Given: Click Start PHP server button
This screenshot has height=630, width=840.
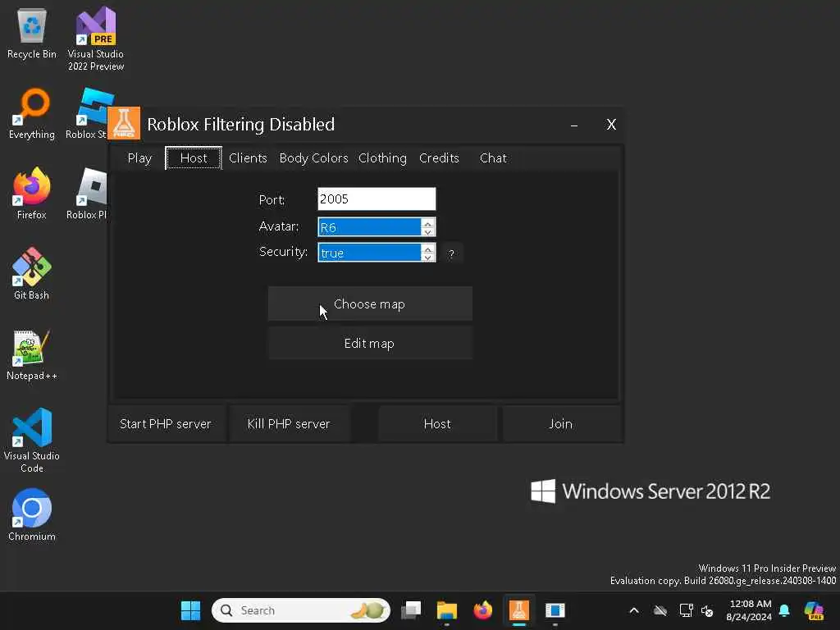Looking at the screenshot, I should (x=166, y=424).
